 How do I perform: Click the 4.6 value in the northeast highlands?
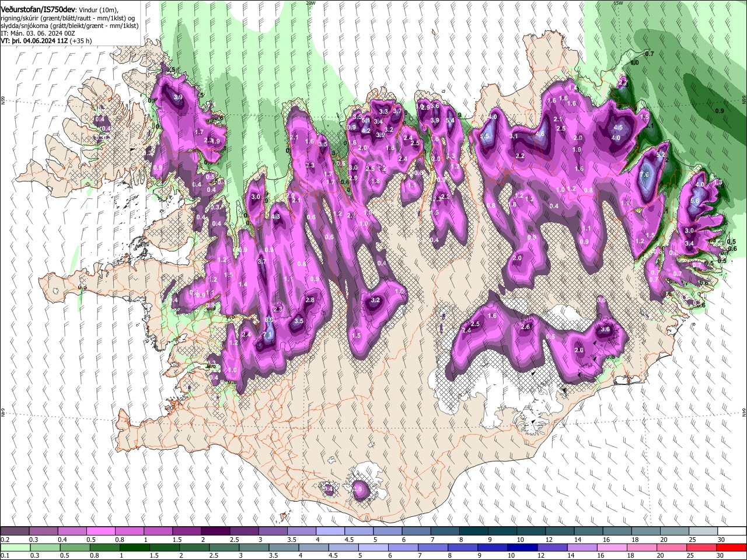(540, 134)
